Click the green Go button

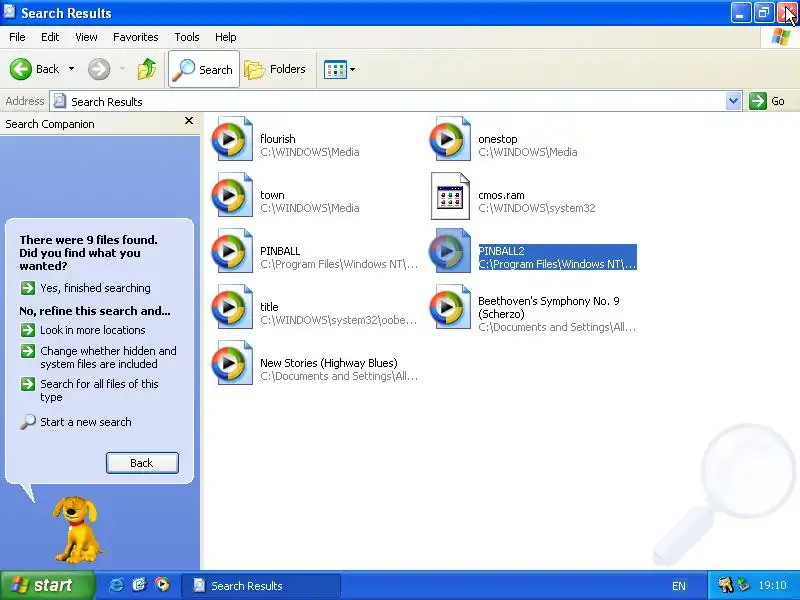click(x=767, y=101)
